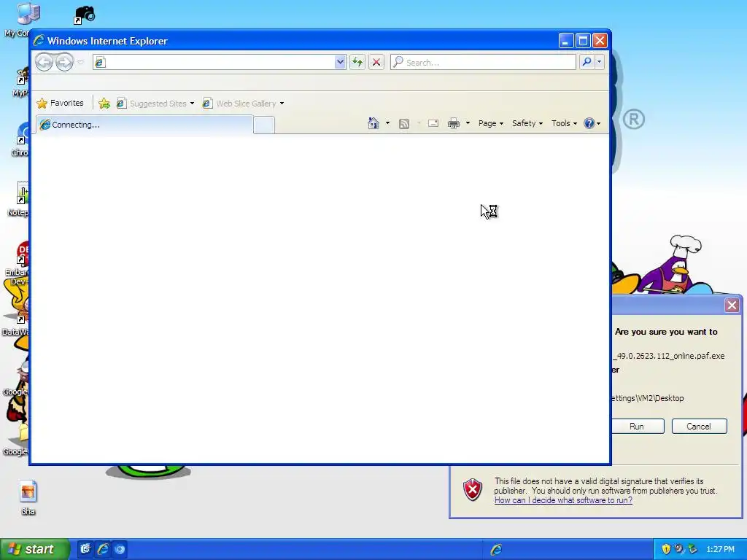This screenshot has width=747, height=560.
Task: Click the Add to Favorites Bar star icon
Action: [104, 104]
